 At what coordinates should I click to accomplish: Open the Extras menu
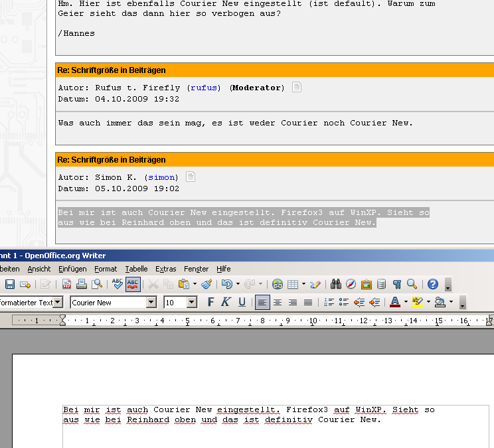(x=166, y=269)
